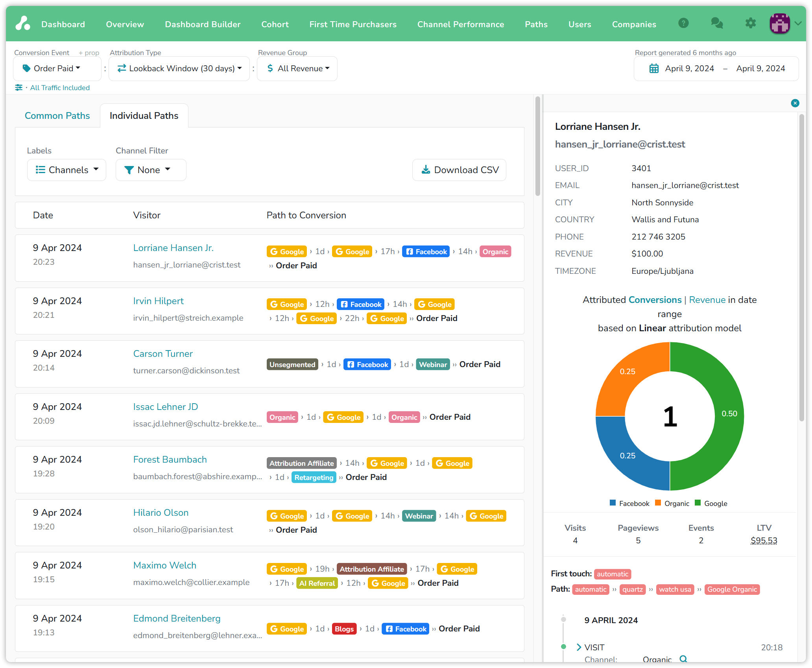The width and height of the screenshot is (812, 668).
Task: Click the details panel vertical scrollbar
Action: [x=801, y=268]
